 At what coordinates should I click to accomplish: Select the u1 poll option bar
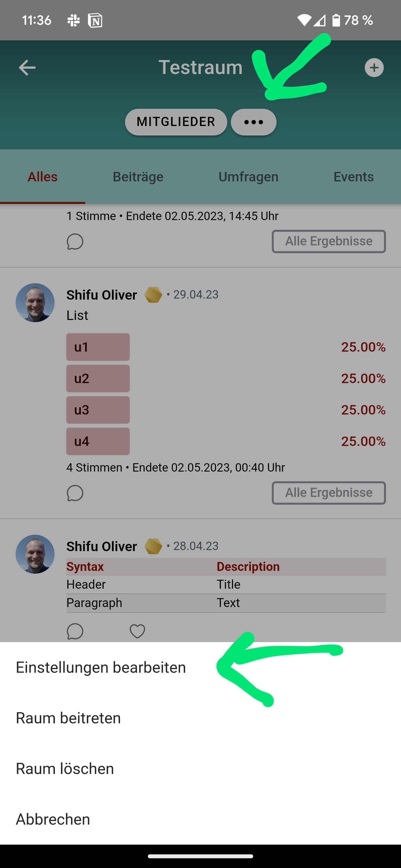tap(98, 347)
